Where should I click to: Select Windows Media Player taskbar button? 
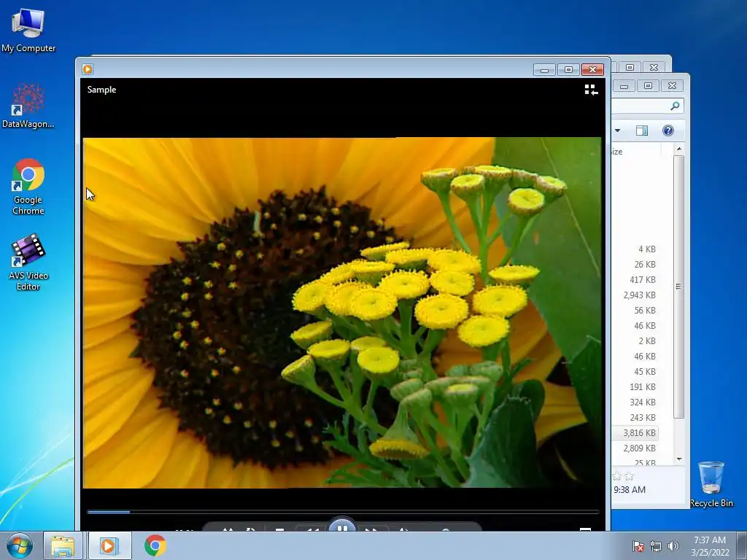[x=109, y=545]
